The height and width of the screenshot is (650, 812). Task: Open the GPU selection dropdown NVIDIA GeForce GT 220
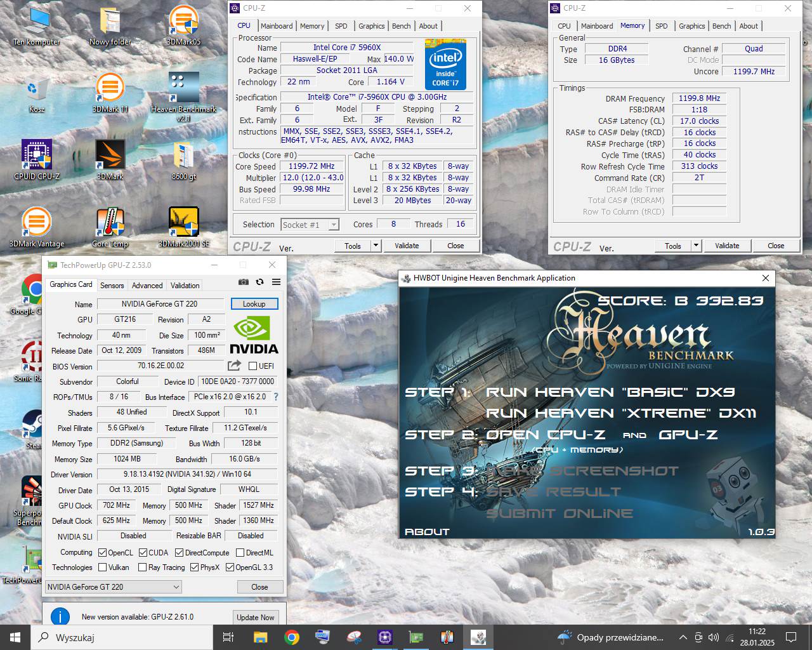tap(114, 587)
